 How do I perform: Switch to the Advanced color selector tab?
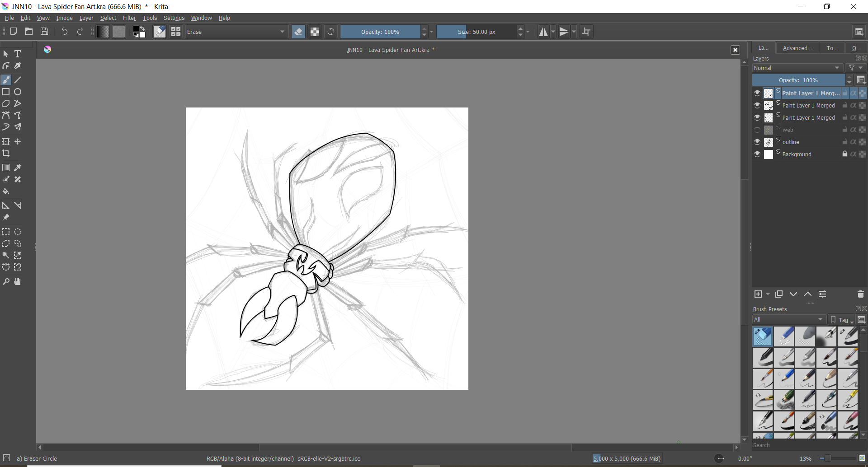[797, 48]
